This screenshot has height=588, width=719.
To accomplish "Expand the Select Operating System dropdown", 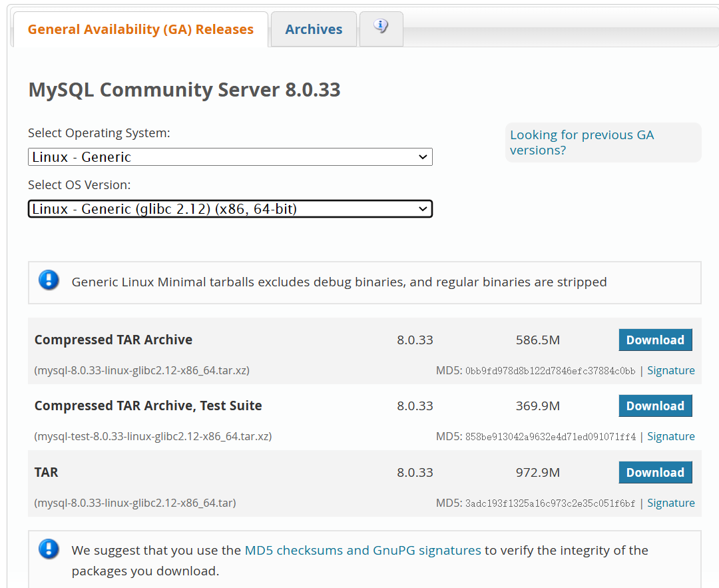I will click(230, 157).
